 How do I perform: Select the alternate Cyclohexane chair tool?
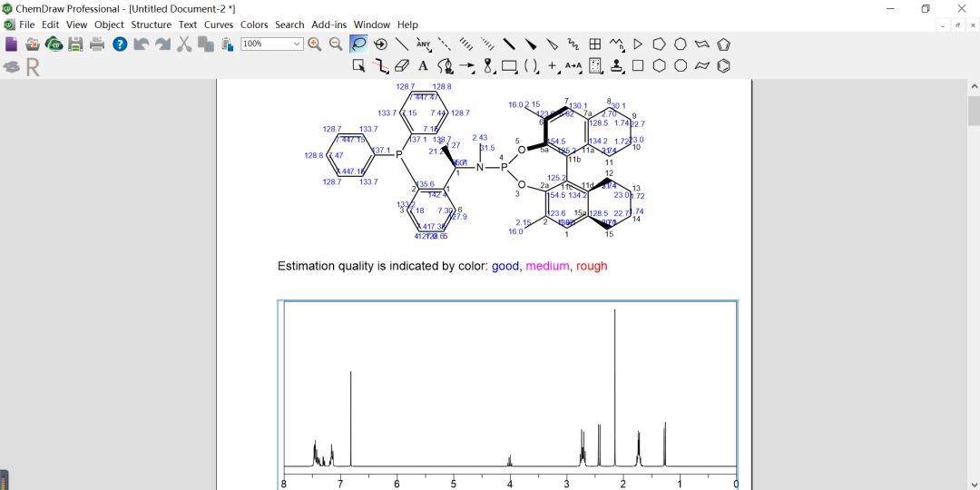click(x=701, y=65)
